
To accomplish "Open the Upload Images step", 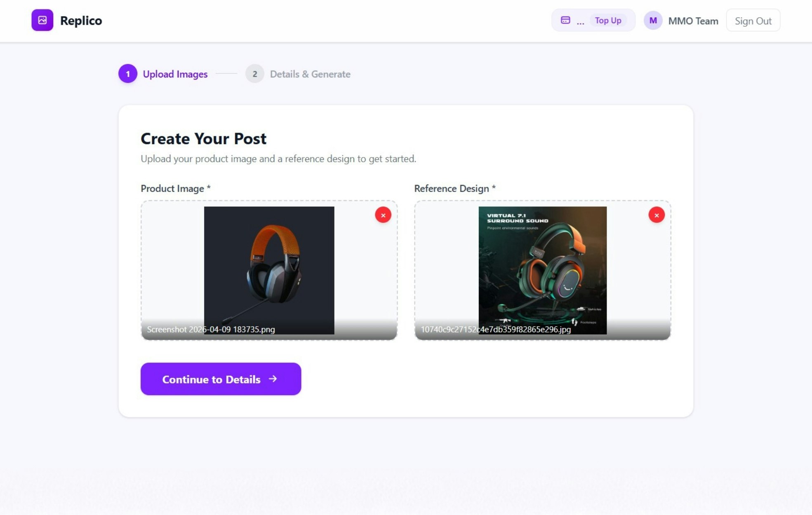I will (175, 74).
